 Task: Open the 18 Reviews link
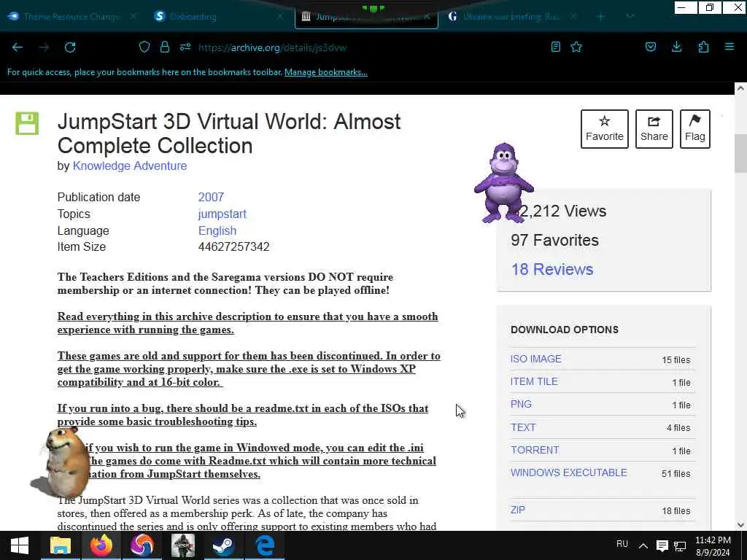tap(552, 269)
